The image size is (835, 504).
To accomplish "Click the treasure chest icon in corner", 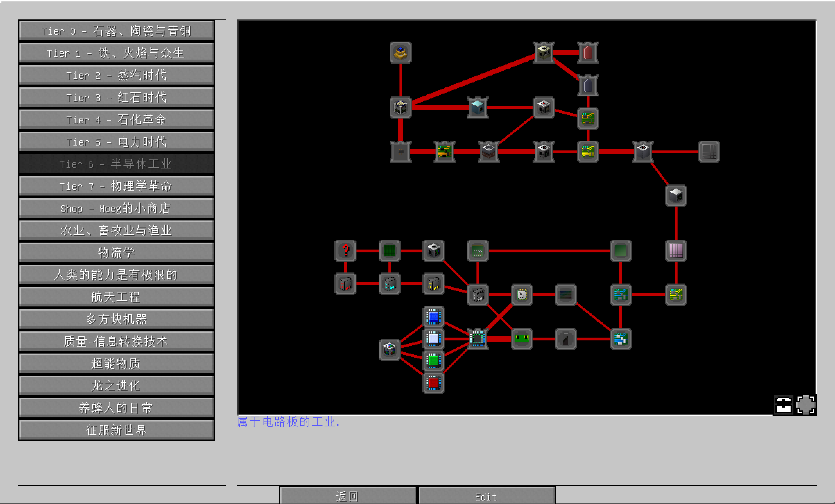I will tap(784, 405).
